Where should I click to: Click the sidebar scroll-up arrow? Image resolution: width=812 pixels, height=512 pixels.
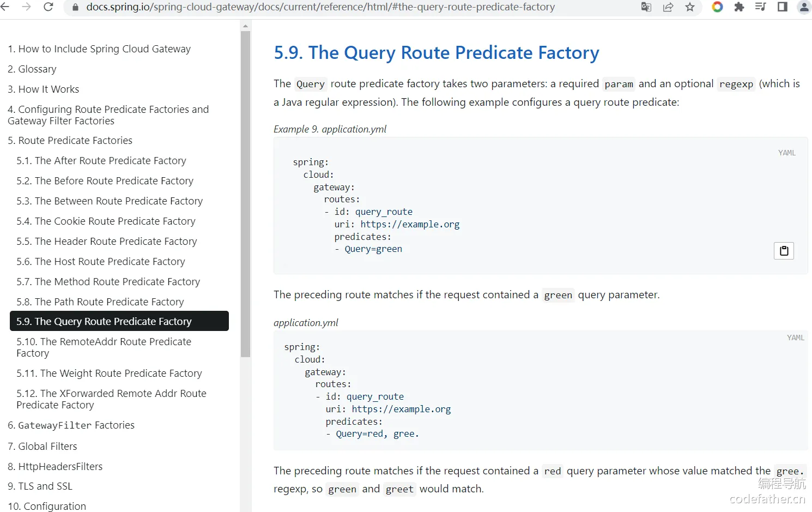pyautogui.click(x=245, y=26)
